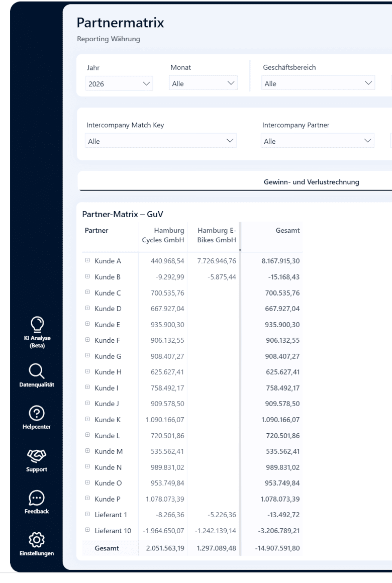
Task: Open the Intercompany Partner dropdown
Action: click(x=317, y=141)
